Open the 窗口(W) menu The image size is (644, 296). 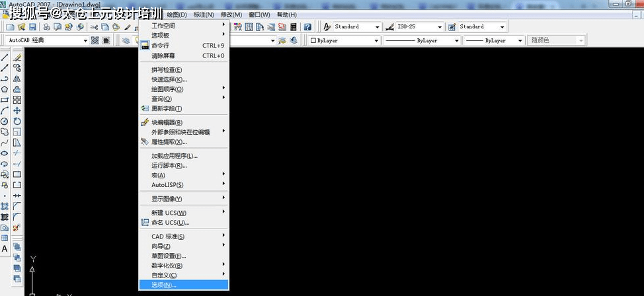259,15
